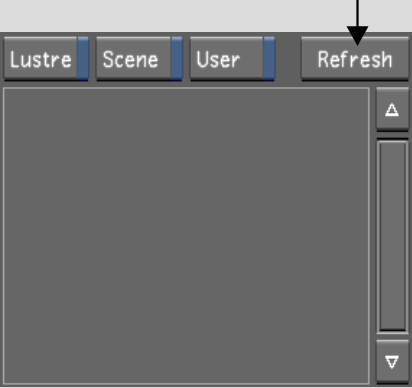
Task: Refresh the preset list
Action: pyautogui.click(x=355, y=59)
